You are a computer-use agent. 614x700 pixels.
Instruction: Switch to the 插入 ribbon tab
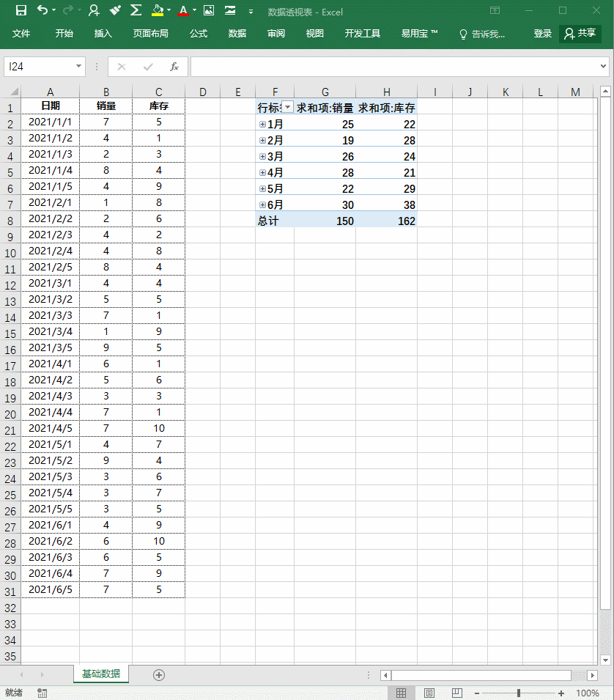tap(103, 34)
